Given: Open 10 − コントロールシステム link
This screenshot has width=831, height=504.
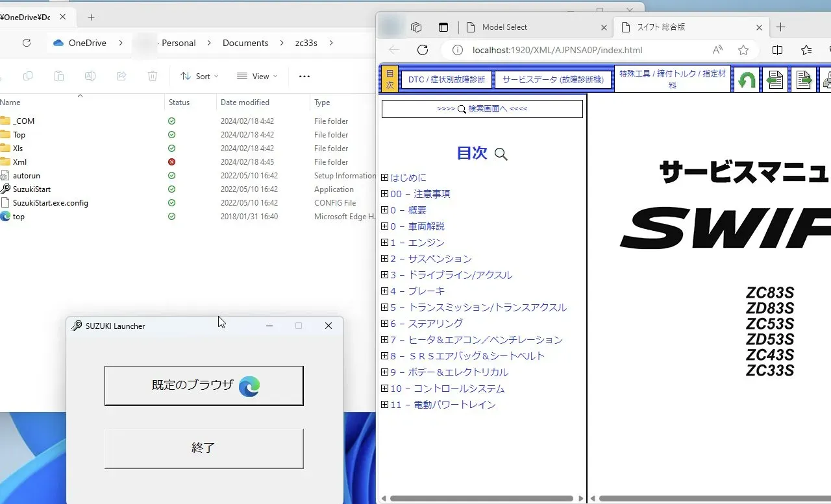Looking at the screenshot, I should click(447, 389).
